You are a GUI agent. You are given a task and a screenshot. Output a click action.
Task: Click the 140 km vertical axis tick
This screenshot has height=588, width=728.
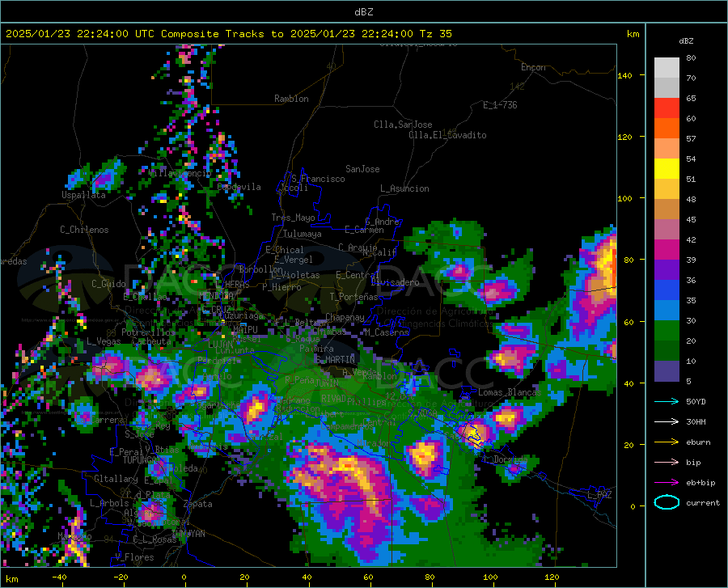(x=624, y=75)
